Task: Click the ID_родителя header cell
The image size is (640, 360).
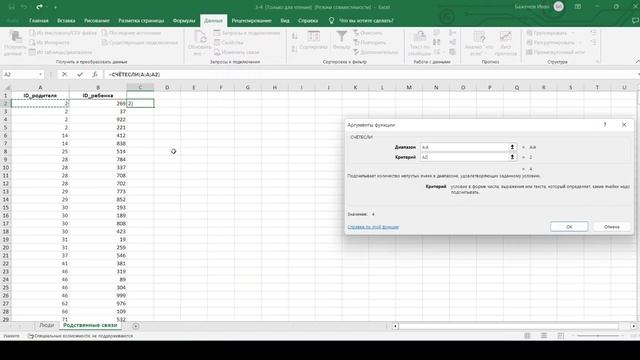Action: [x=40, y=96]
